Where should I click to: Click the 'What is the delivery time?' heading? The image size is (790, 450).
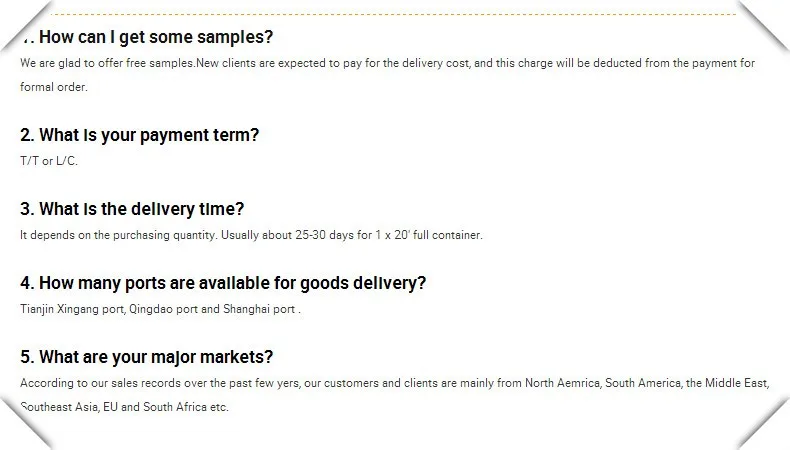(132, 209)
